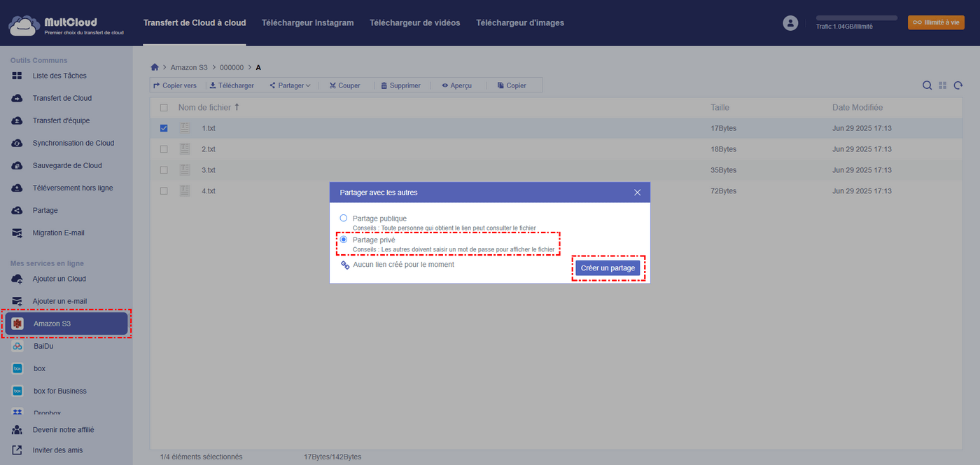Check the 3.txt checkbox

click(x=164, y=170)
